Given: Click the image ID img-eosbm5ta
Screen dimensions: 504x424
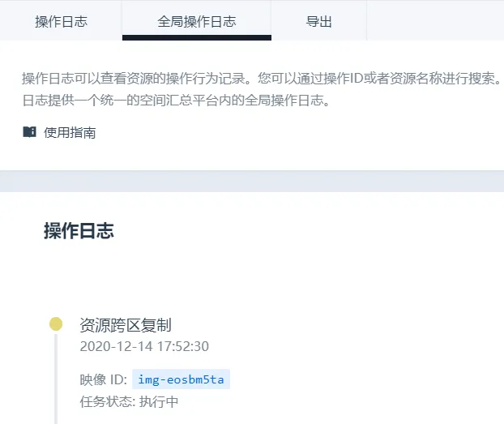Looking at the screenshot, I should pos(181,379).
